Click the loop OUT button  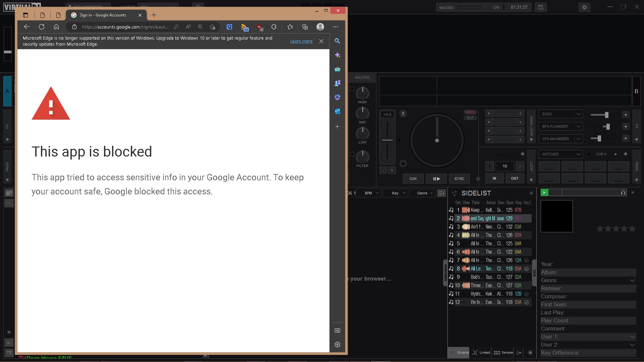coord(515,179)
